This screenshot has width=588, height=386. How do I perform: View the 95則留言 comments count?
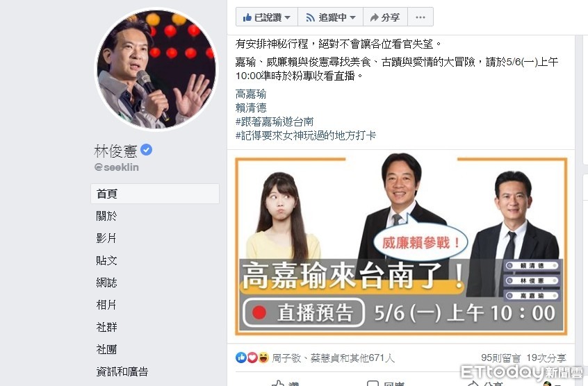500,358
